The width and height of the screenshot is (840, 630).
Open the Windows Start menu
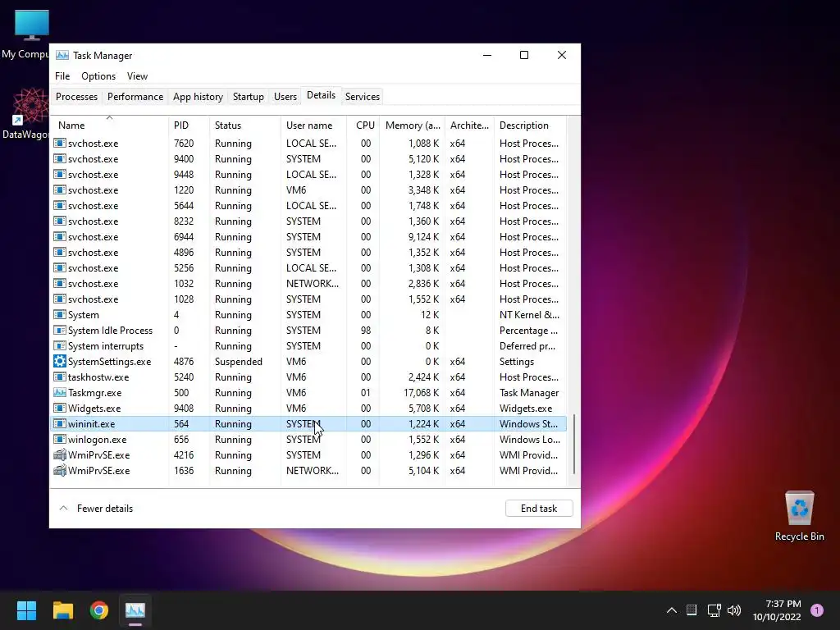click(26, 610)
